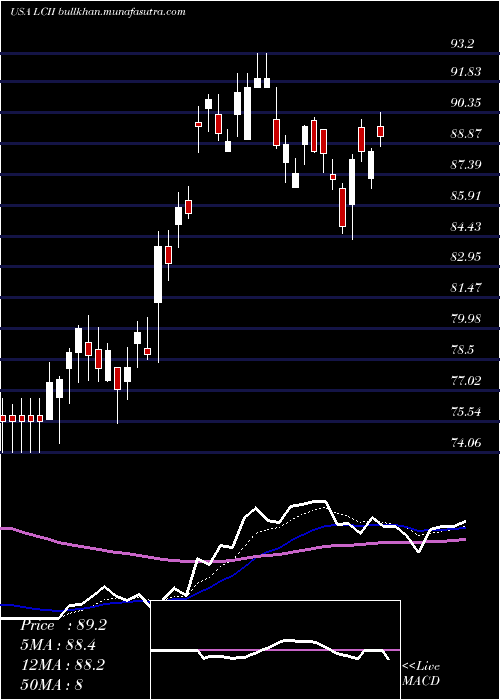
Task: Click the USA LCH bullkhan.munafasutra.com title
Action: 97,12
